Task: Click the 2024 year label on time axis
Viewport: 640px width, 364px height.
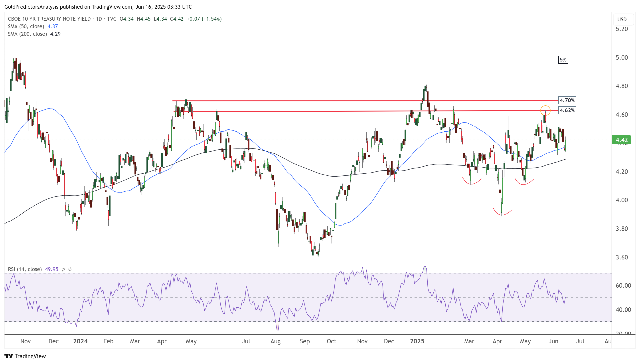Action: pyautogui.click(x=81, y=341)
